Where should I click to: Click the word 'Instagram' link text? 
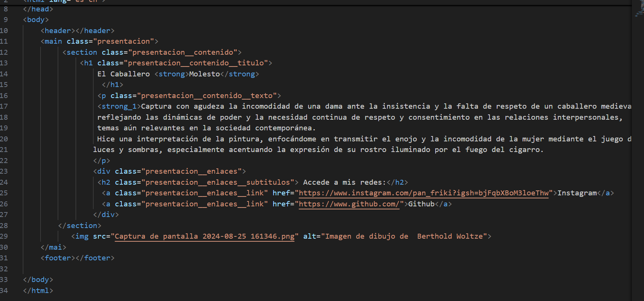pyautogui.click(x=577, y=193)
